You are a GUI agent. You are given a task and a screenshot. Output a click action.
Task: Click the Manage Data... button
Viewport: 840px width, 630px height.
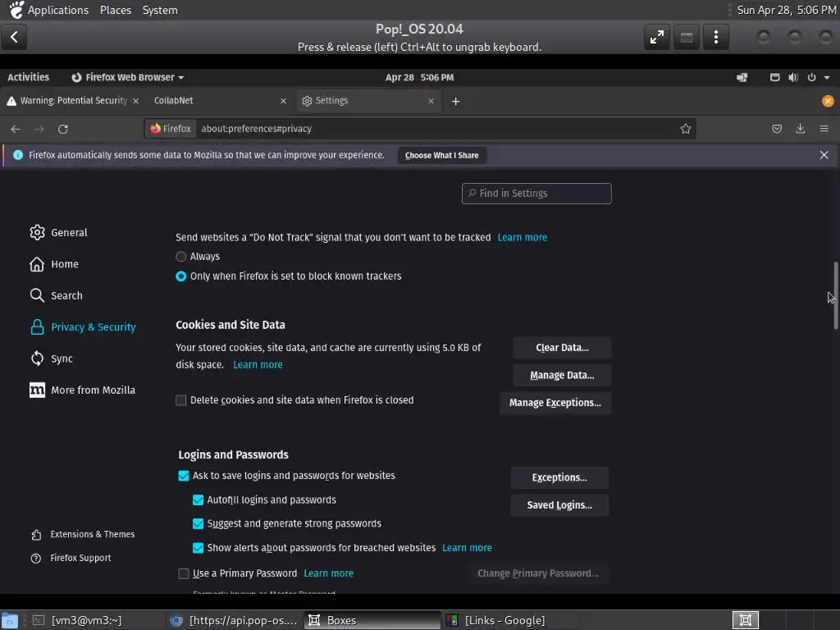[562, 375]
